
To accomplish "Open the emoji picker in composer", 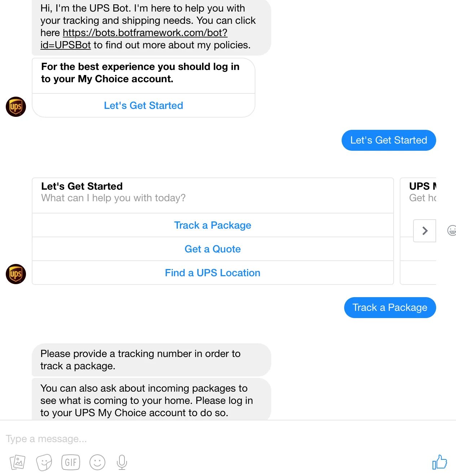I will (97, 462).
